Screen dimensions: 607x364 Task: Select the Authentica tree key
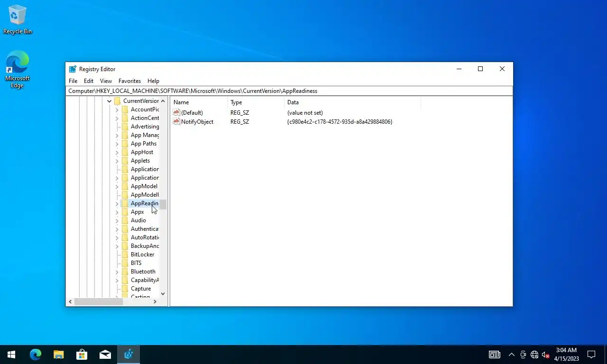tap(145, 229)
